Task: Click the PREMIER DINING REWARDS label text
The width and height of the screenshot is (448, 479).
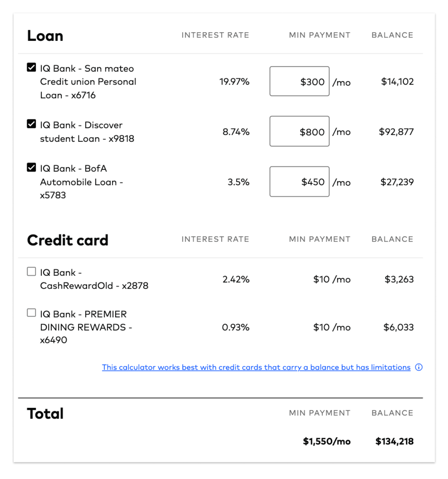Action: click(86, 327)
